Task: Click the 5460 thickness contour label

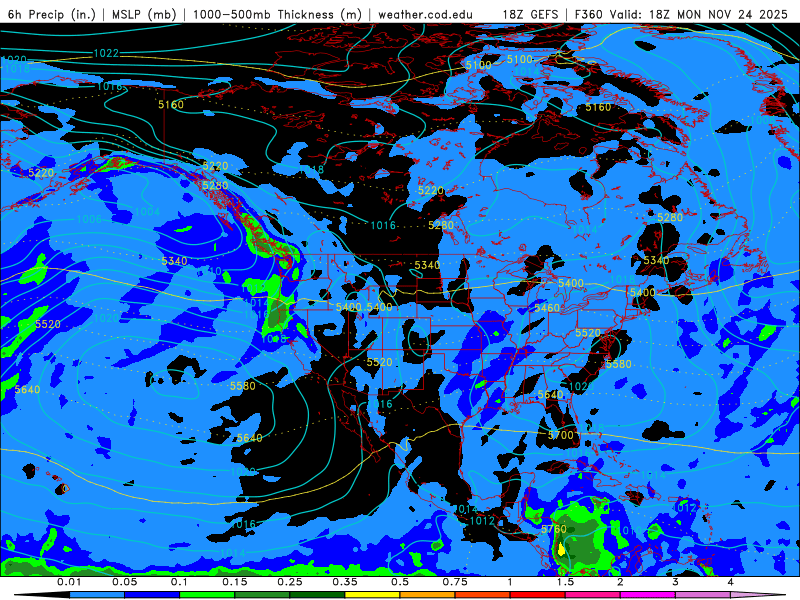Action: (x=547, y=308)
